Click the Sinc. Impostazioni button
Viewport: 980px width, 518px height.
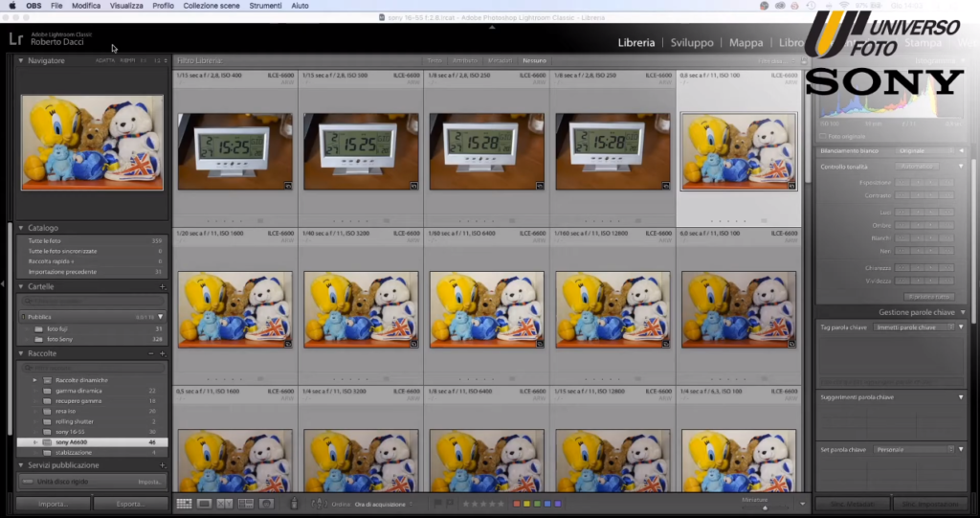pyautogui.click(x=930, y=505)
